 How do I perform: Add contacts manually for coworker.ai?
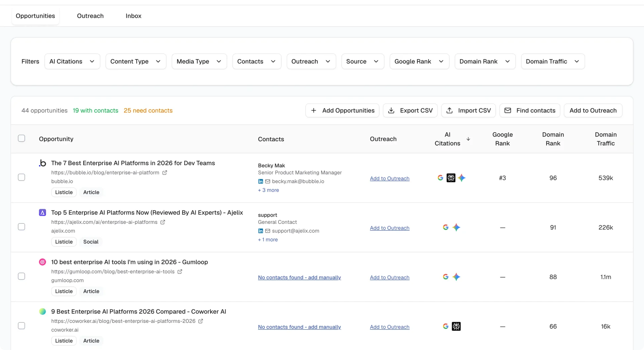coord(299,327)
